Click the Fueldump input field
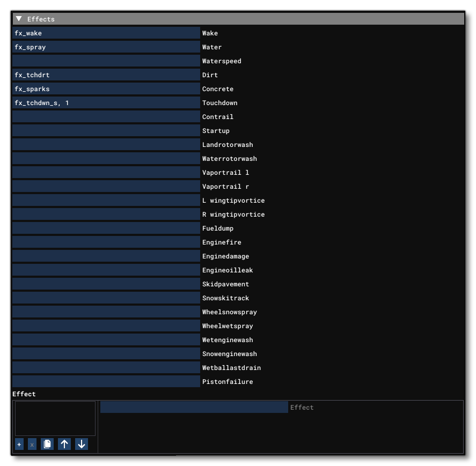Screen dimensions: 476x466 106,228
